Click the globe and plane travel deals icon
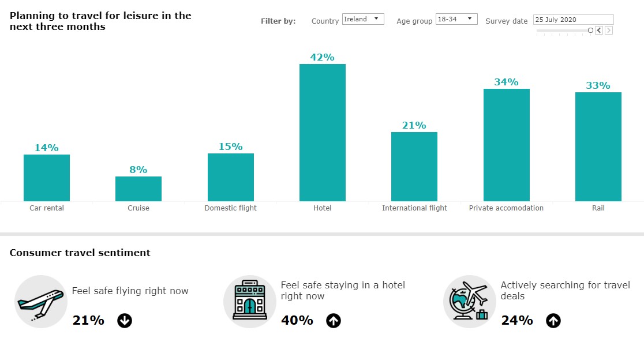644x357 pixels. (x=469, y=302)
